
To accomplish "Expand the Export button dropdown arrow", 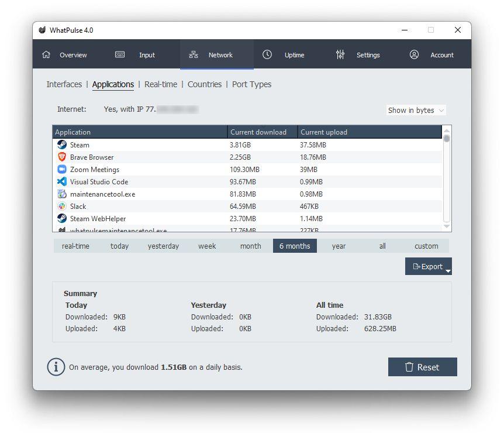I will (448, 271).
